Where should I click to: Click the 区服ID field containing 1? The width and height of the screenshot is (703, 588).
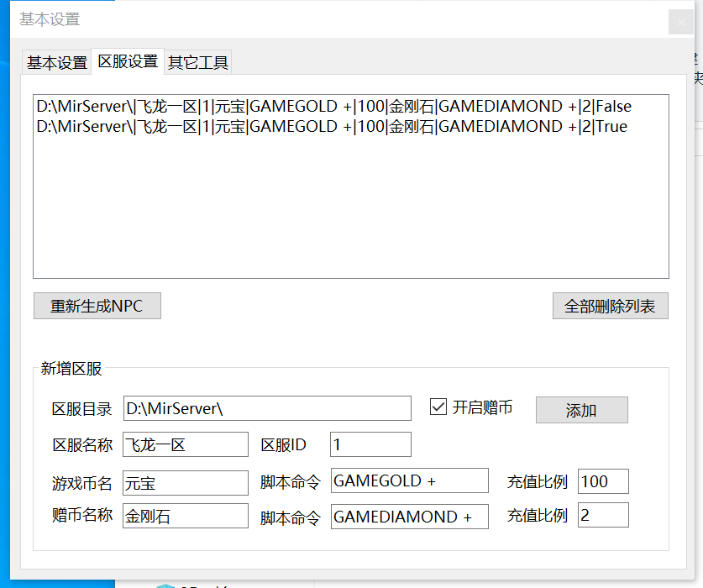(x=370, y=444)
